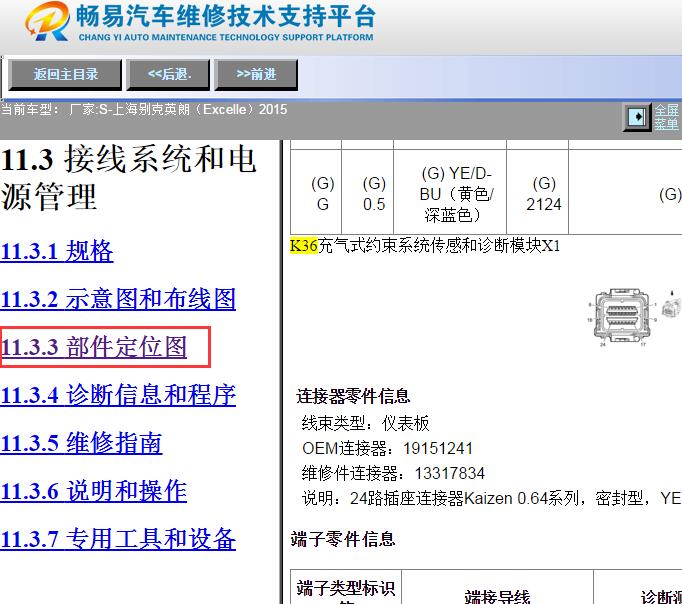
Task: Open 11.3.6 说明和操作 link
Action: tap(94, 491)
